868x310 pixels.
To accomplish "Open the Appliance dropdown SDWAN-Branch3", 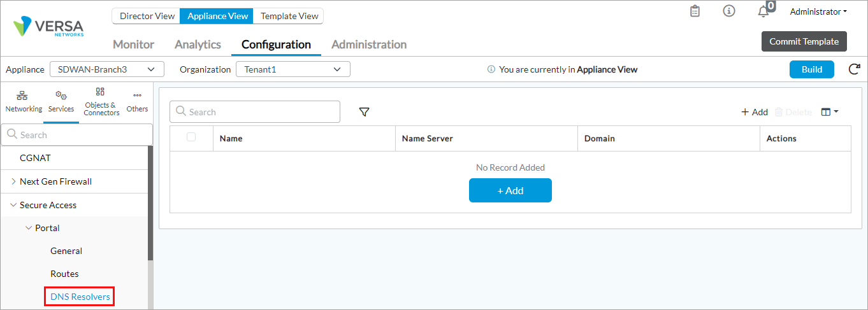I will click(x=106, y=69).
